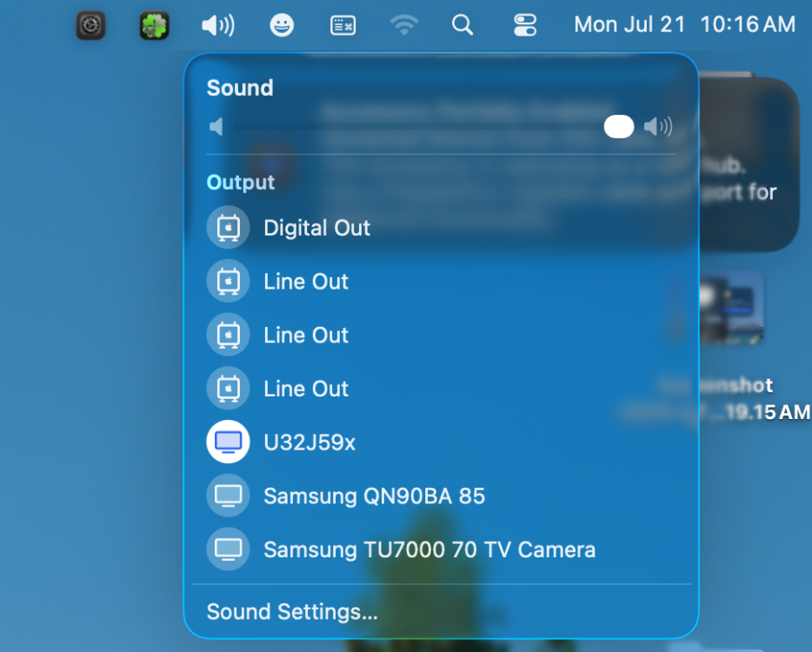
Task: Choose Samsung TU7000 70 TV Camera output
Action: [441, 549]
